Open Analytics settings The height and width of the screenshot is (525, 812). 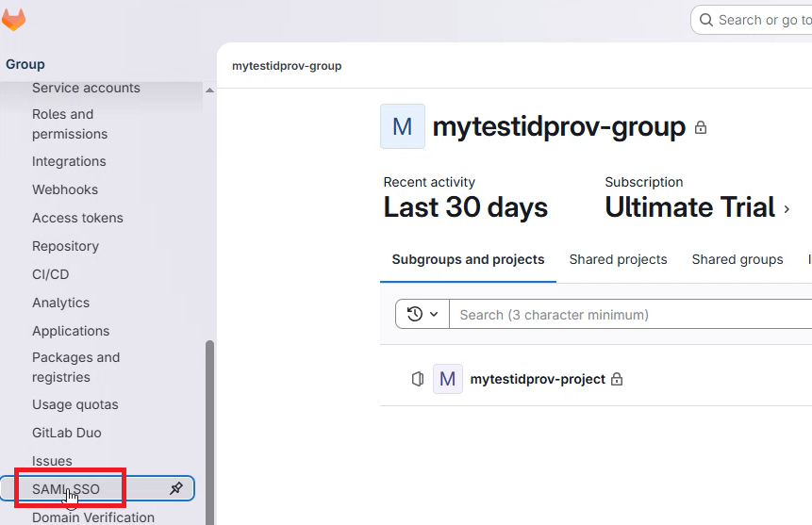coord(60,303)
